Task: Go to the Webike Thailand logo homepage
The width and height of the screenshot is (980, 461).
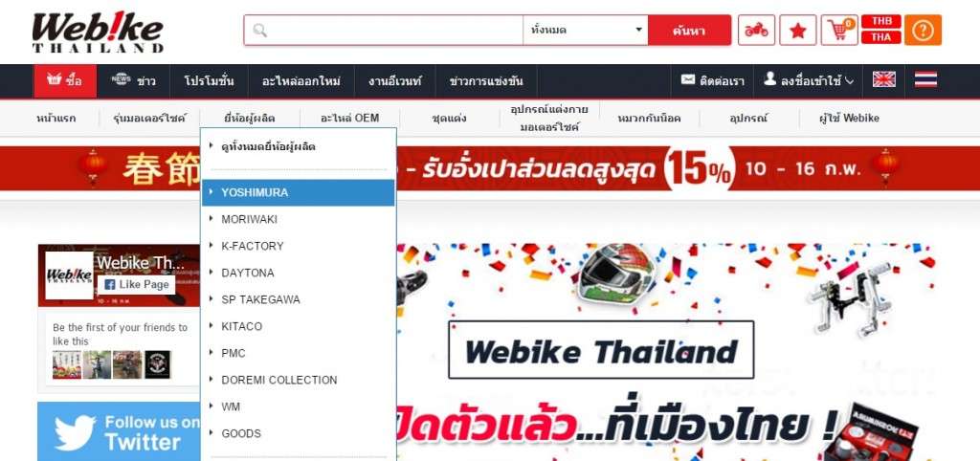Action: (98, 32)
